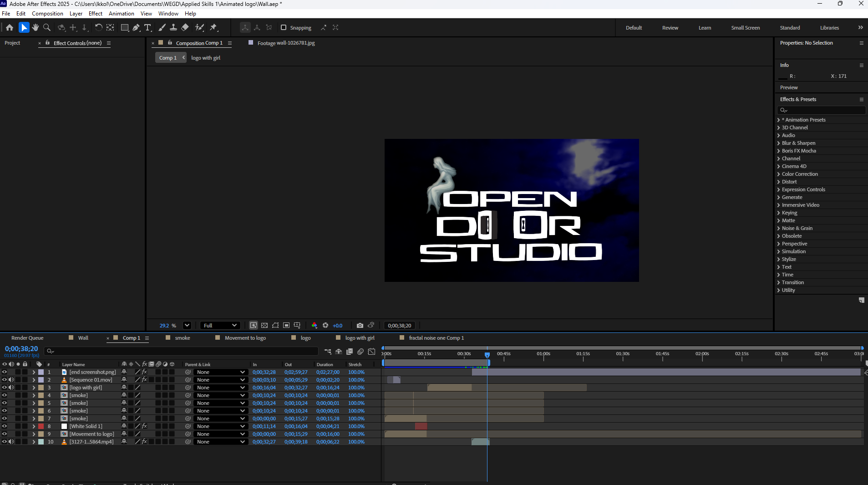Open the Animation menu
868x485 pixels.
coord(121,14)
